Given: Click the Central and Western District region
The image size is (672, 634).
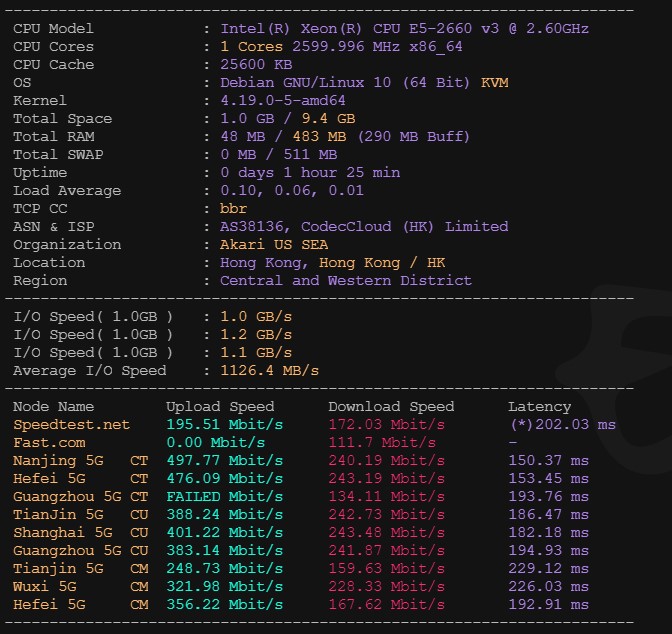Looking at the screenshot, I should point(346,281).
